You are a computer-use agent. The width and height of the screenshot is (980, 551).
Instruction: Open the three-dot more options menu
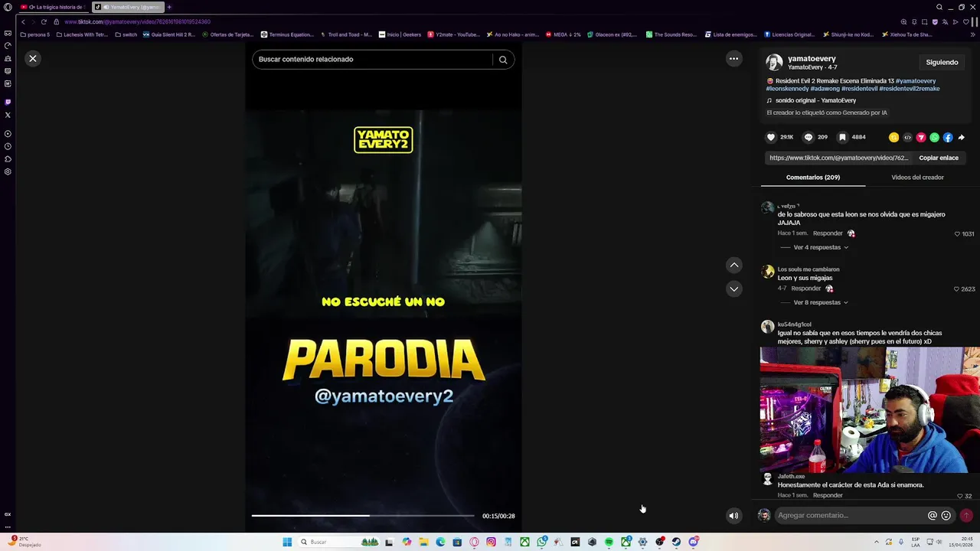(733, 58)
